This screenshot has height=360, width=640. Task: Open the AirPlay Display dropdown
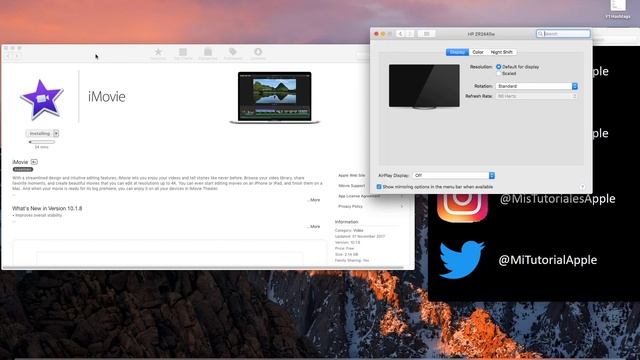[x=453, y=176]
